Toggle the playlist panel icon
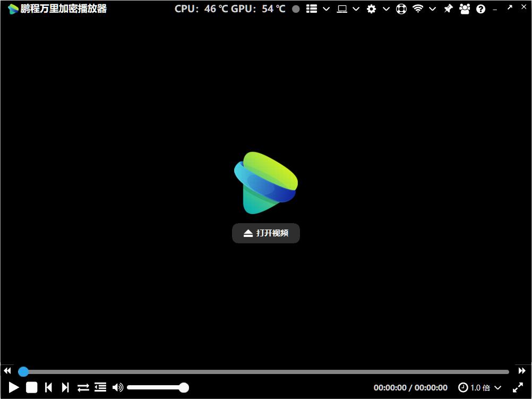Screen dimensions: 532x399 [x=100, y=387]
